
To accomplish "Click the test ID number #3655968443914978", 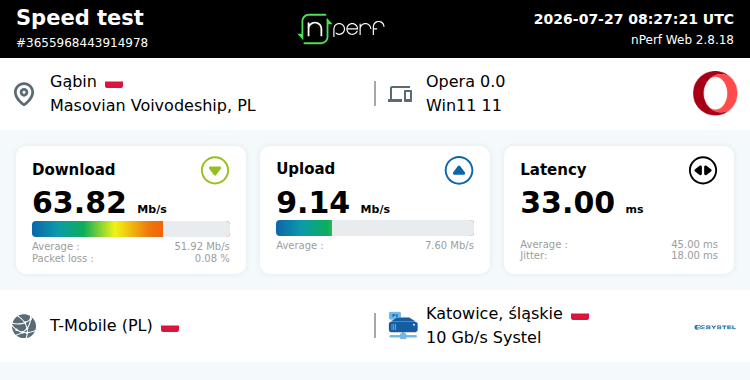I will point(82,43).
